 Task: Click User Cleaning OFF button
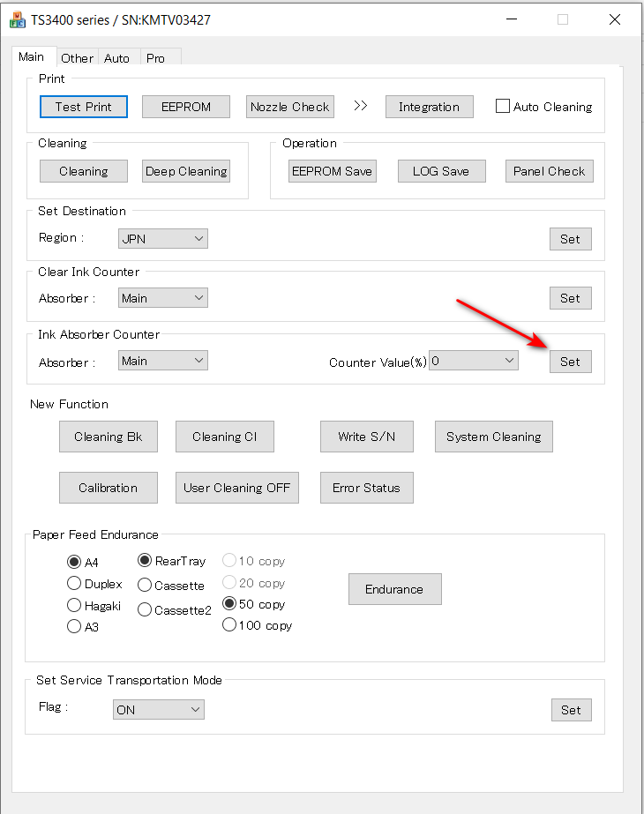(x=237, y=488)
